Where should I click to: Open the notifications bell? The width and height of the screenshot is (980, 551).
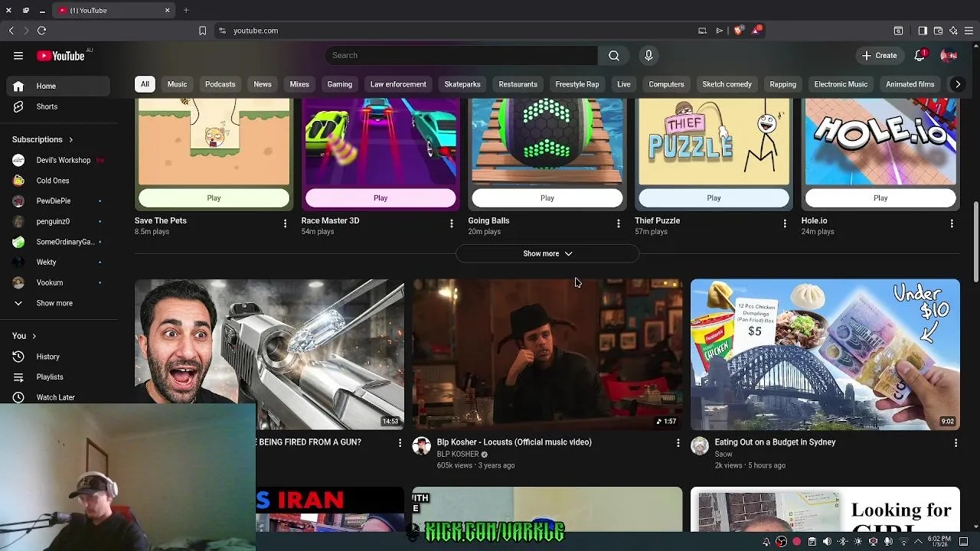pyautogui.click(x=920, y=55)
